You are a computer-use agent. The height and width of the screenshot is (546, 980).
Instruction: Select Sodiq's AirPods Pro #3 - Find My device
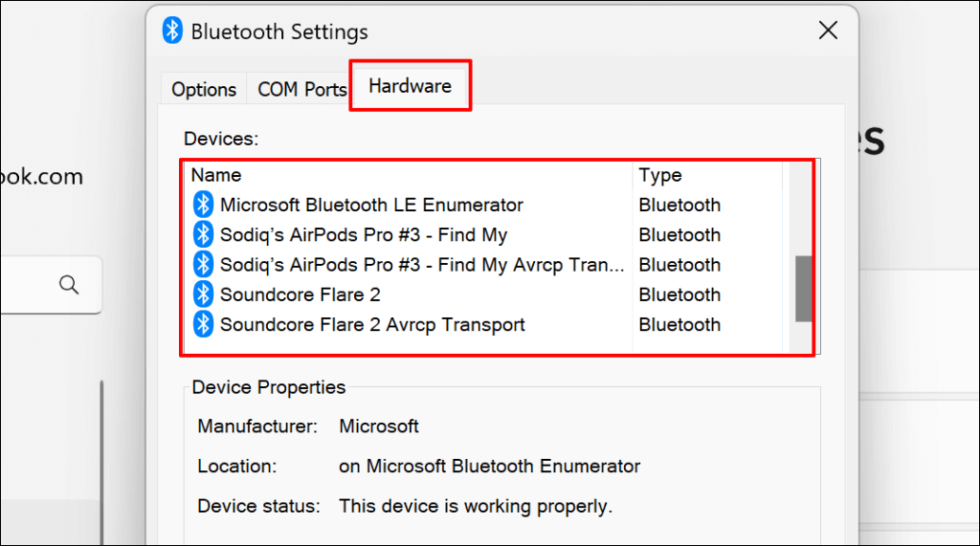point(364,234)
